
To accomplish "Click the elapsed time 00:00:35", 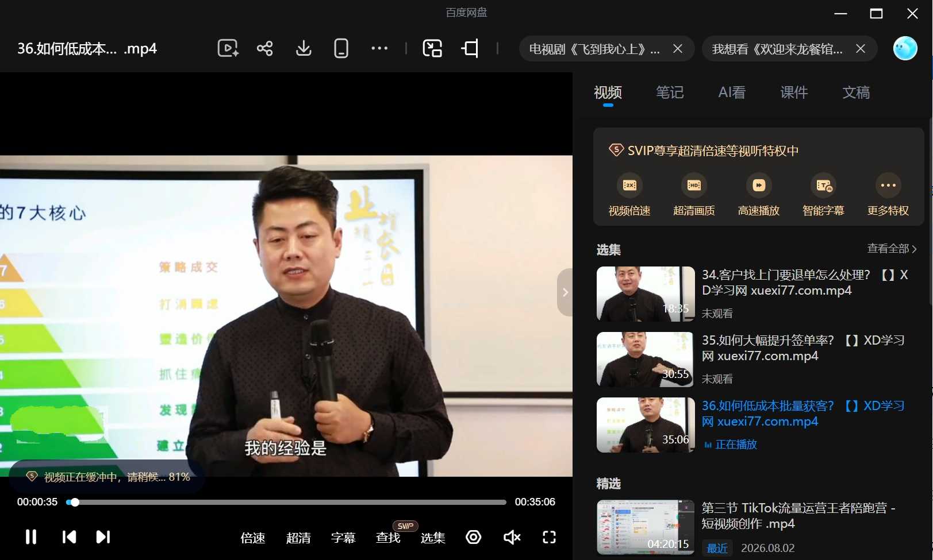I will [x=37, y=502].
